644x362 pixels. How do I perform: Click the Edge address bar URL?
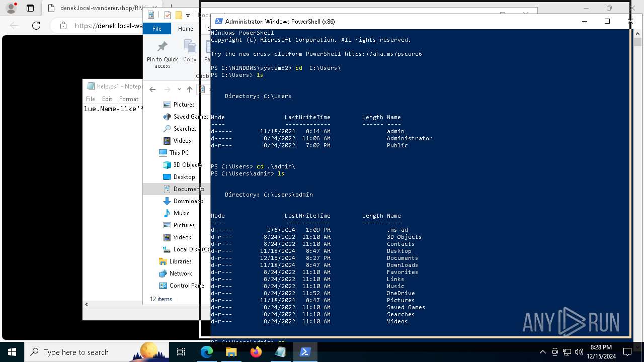coord(108,26)
